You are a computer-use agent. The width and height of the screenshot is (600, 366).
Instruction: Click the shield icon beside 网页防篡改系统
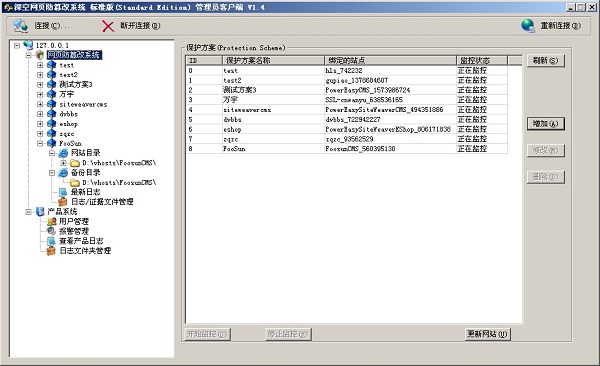(40, 55)
